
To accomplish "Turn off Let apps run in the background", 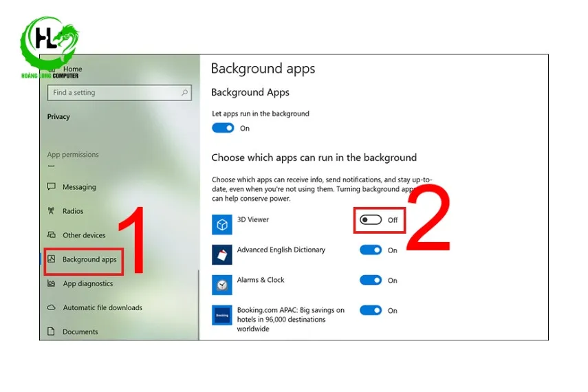I will (223, 128).
